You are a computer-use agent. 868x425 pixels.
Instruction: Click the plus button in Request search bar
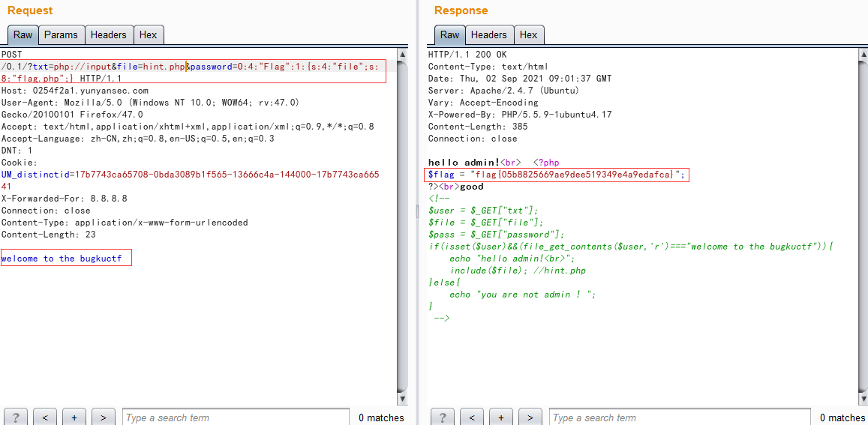[74, 418]
